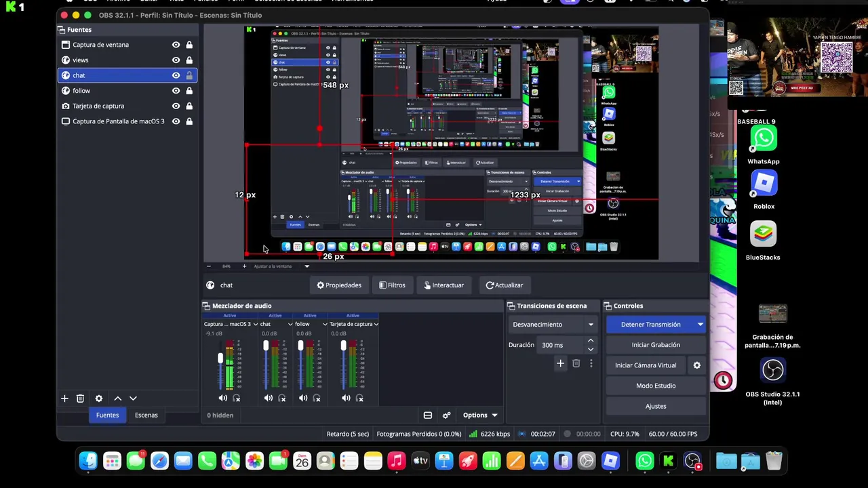868x488 pixels.
Task: Add a new source with the plus icon
Action: point(64,399)
